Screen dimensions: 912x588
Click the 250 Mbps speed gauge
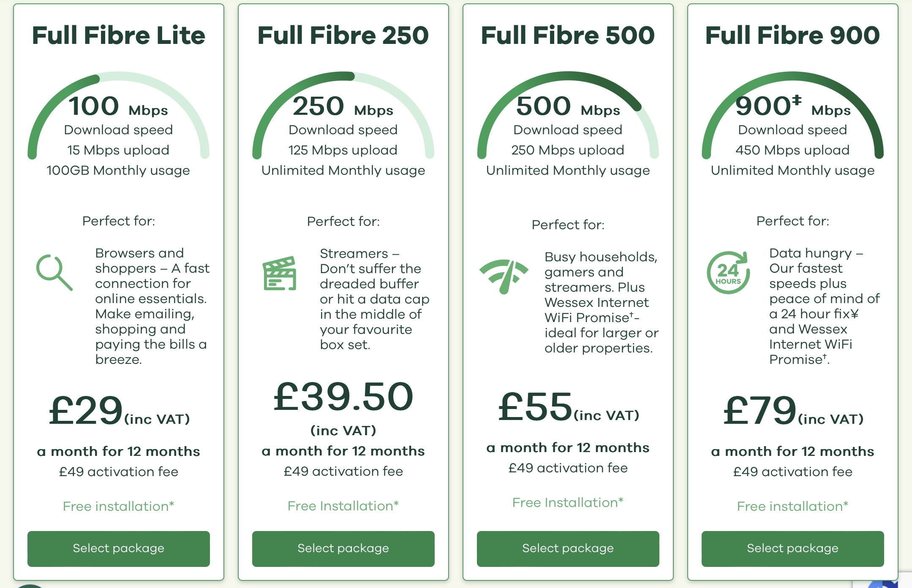click(343, 115)
